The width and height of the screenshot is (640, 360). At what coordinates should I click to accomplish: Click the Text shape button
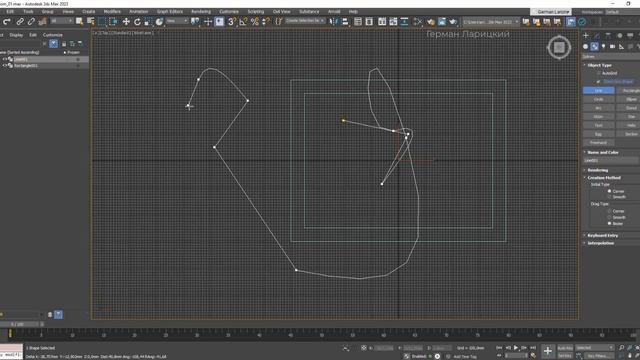click(x=598, y=125)
